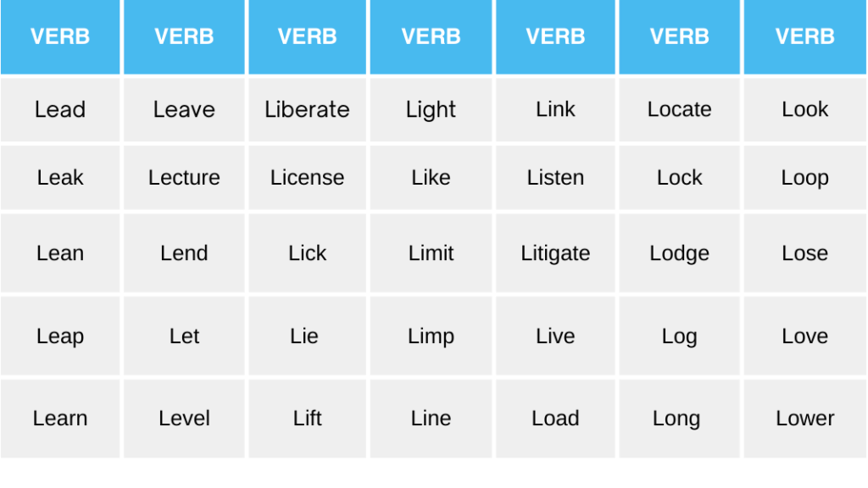Click the License cell
The height and width of the screenshot is (488, 868).
coord(307,178)
